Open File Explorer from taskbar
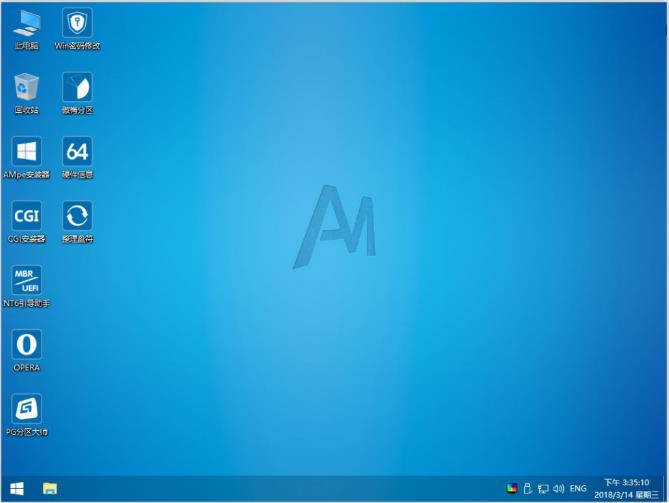Screen dimensions: 669x503 pos(50,488)
